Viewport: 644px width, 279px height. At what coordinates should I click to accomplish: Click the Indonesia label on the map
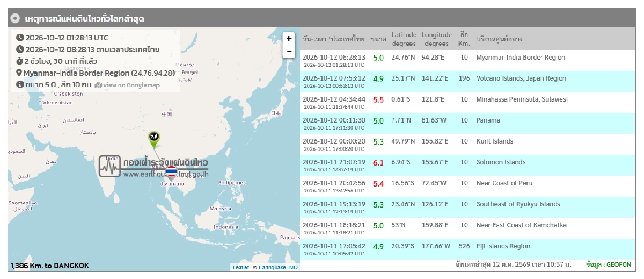pos(225,227)
